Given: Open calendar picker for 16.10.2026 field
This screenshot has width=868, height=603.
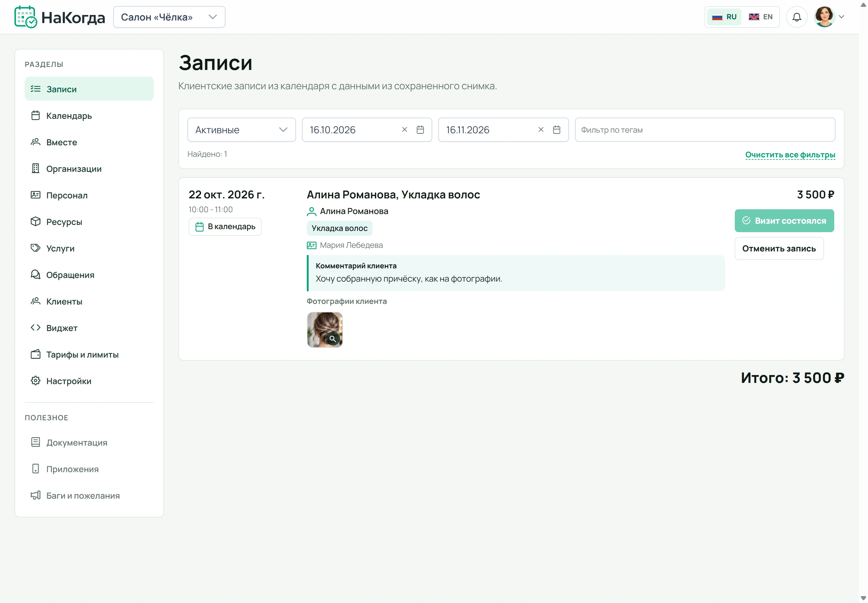Looking at the screenshot, I should point(420,130).
